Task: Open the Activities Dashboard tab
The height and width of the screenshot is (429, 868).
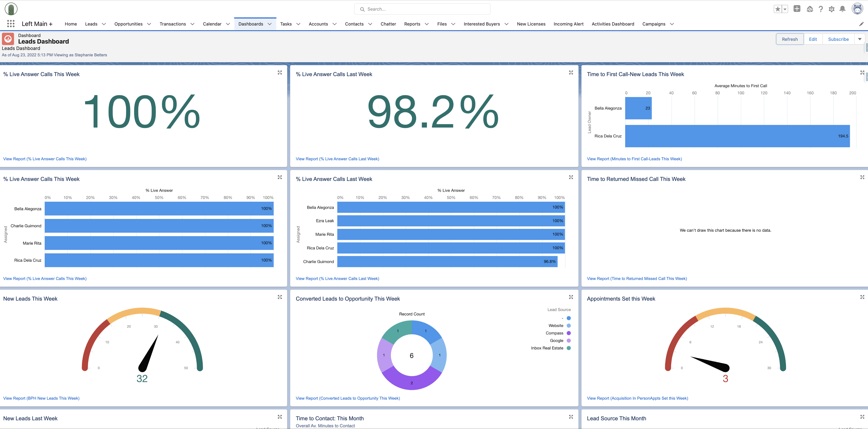Action: pyautogui.click(x=613, y=24)
